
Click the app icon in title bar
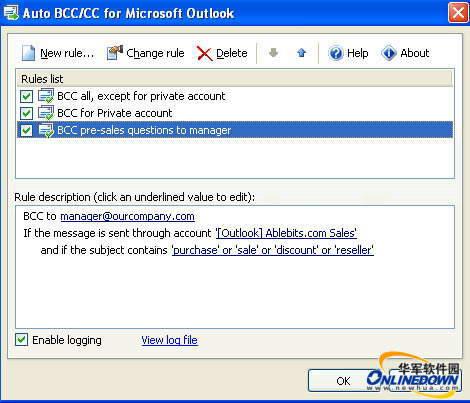point(11,13)
